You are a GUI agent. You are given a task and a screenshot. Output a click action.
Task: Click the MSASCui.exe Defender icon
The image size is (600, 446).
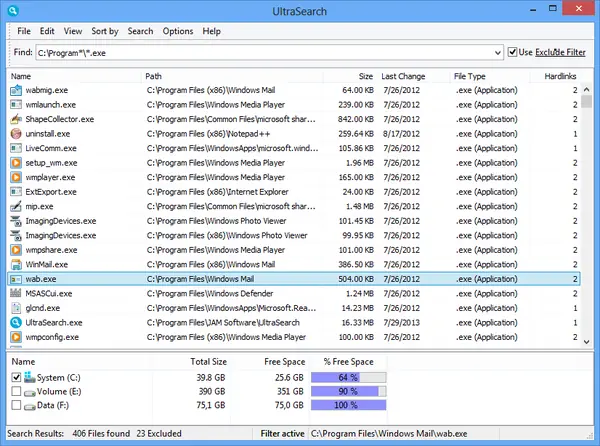click(x=16, y=294)
